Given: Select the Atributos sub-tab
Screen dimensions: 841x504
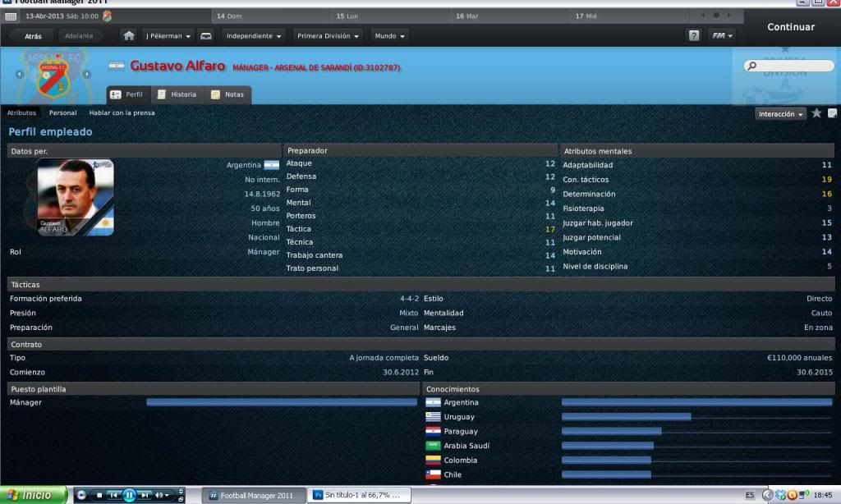Looking at the screenshot, I should [x=21, y=113].
